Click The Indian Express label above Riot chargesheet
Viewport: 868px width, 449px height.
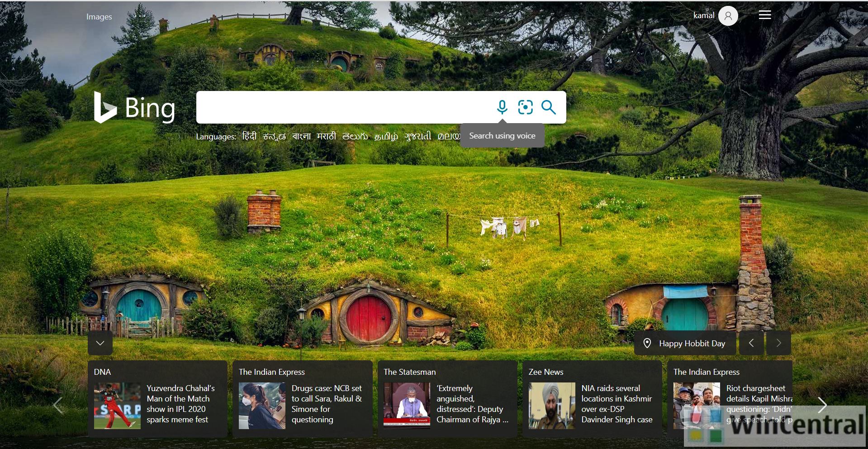pyautogui.click(x=707, y=372)
